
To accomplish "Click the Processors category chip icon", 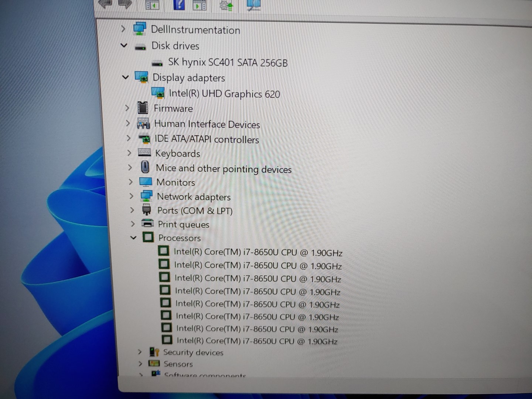I will pyautogui.click(x=148, y=237).
